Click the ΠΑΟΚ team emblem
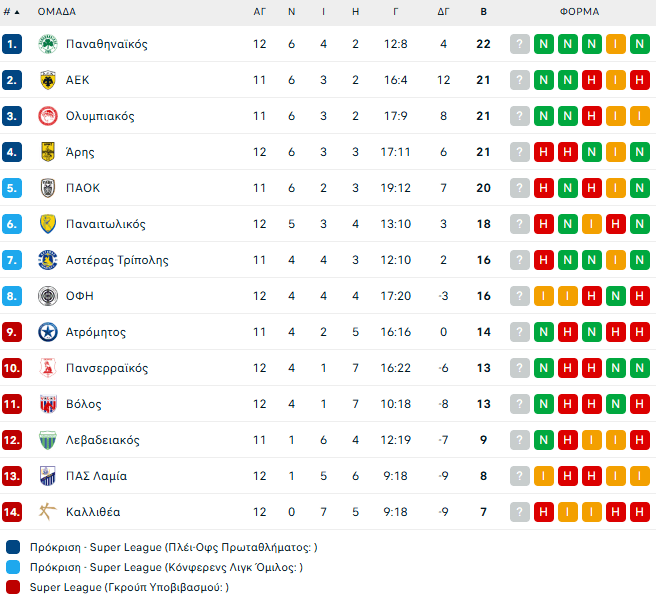This screenshot has height=597, width=656. click(x=47, y=188)
